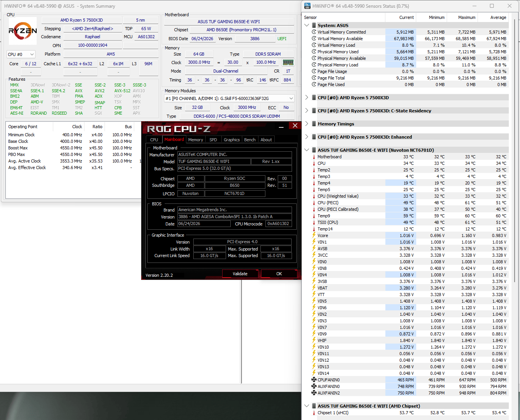Screen dimensions: 520x420
Task: Expand the C-State Residency sensor group
Action: [307, 111]
